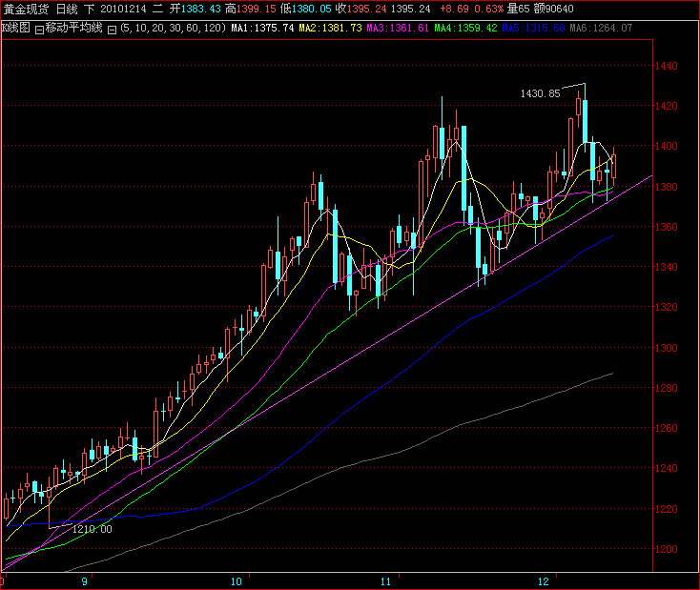Click month 12 on the time axis
Screen dimensions: 700x590
click(x=544, y=582)
